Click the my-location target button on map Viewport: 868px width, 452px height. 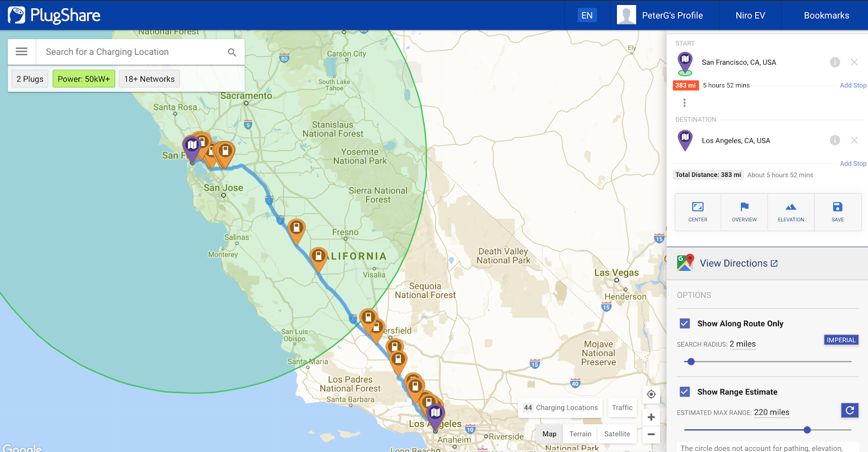[651, 394]
